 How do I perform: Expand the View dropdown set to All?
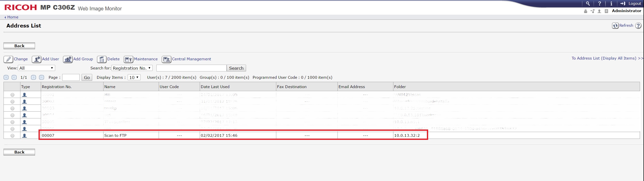pos(37,68)
